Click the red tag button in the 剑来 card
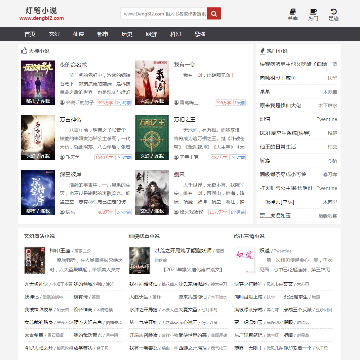 [x=218, y=212]
